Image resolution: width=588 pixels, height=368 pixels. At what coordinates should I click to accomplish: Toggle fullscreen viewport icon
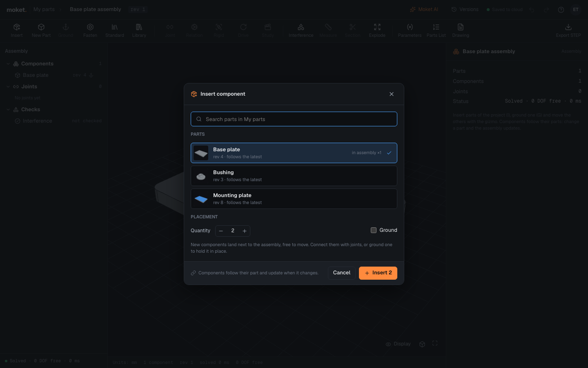pyautogui.click(x=435, y=343)
